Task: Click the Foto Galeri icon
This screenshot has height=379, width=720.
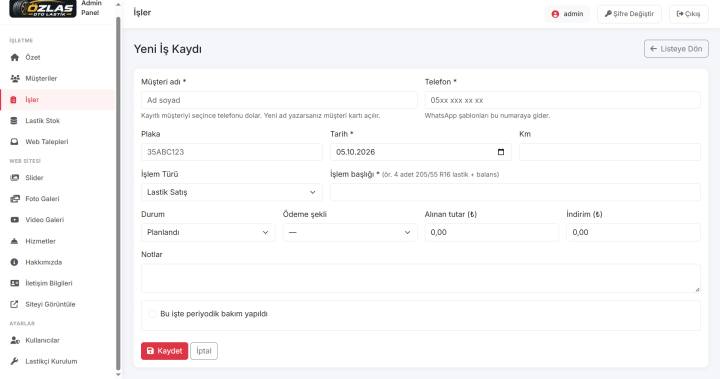Action: click(15, 199)
